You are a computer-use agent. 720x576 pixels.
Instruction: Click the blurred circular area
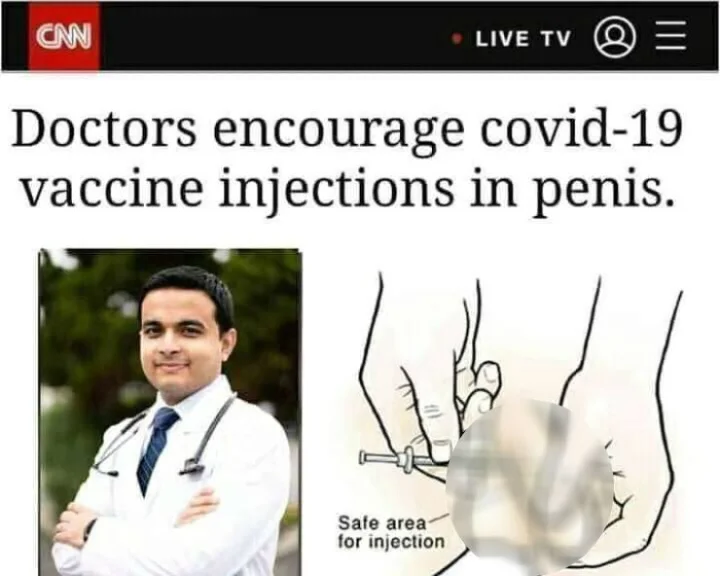click(529, 487)
